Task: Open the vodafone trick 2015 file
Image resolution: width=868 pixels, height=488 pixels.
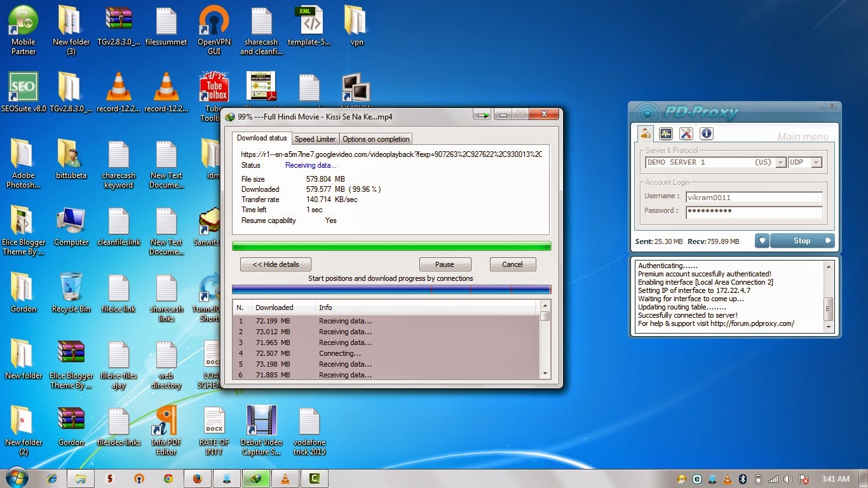Action: pyautogui.click(x=309, y=431)
